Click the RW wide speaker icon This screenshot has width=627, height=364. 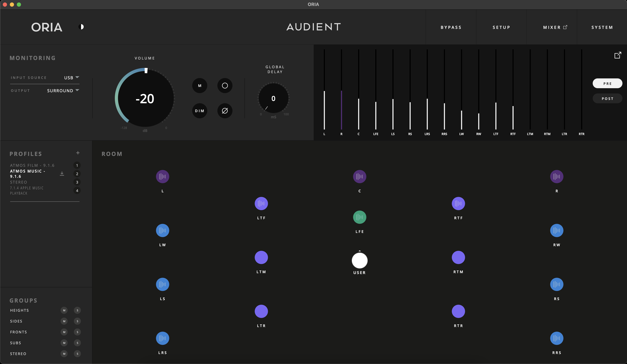[x=557, y=230]
